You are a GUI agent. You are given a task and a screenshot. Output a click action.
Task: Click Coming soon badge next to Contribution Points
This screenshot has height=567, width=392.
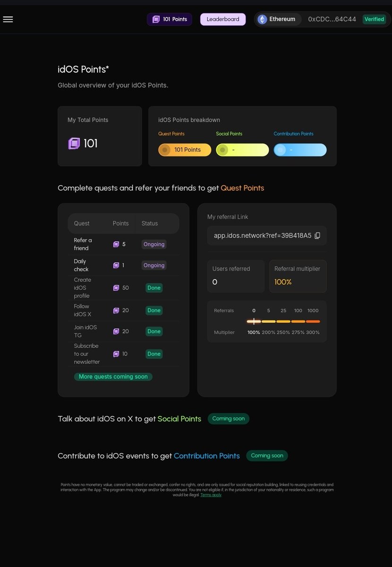(x=267, y=456)
